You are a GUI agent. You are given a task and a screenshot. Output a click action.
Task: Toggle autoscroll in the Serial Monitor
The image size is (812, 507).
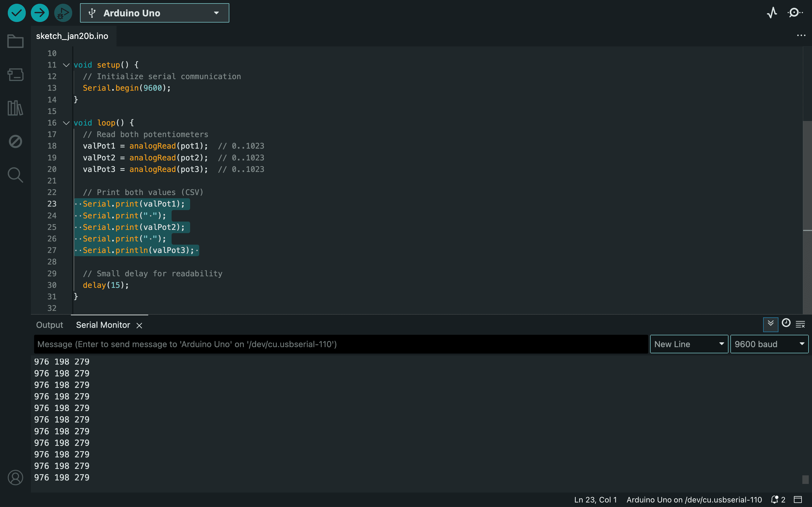pyautogui.click(x=770, y=324)
